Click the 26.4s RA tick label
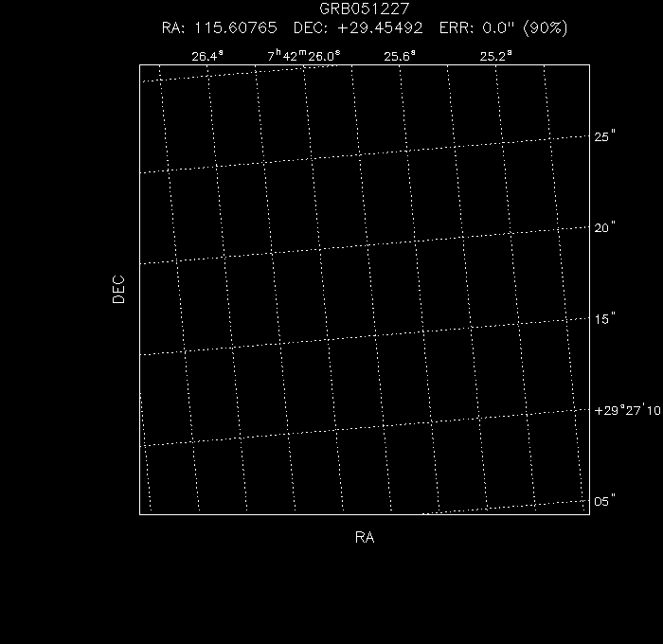This screenshot has width=663, height=644. pos(207,56)
